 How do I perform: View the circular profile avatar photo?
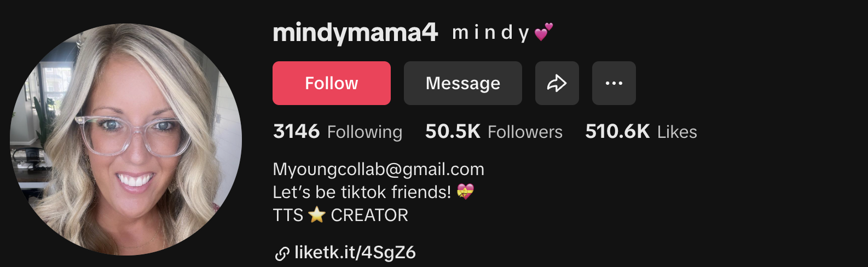click(x=126, y=140)
